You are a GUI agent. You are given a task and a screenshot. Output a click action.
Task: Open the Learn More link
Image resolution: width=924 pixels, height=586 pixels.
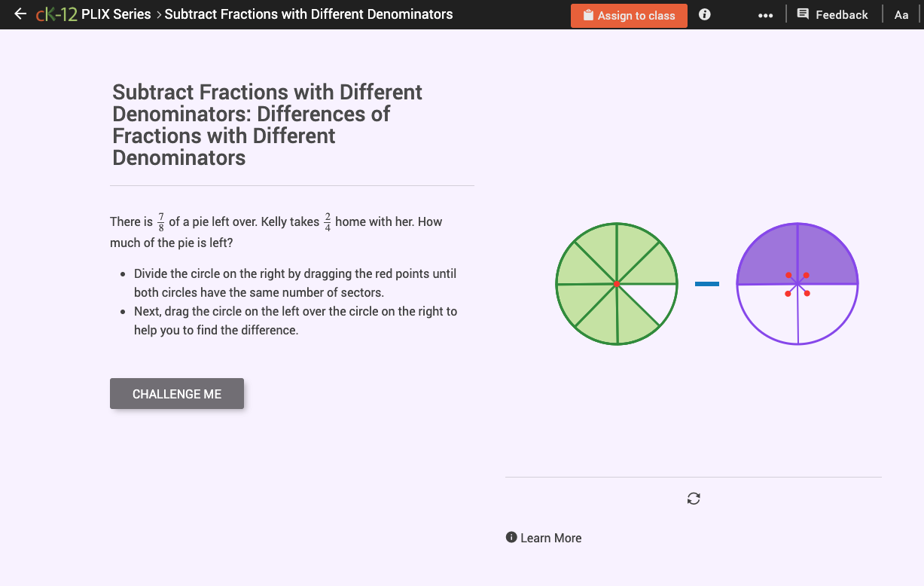coord(550,537)
